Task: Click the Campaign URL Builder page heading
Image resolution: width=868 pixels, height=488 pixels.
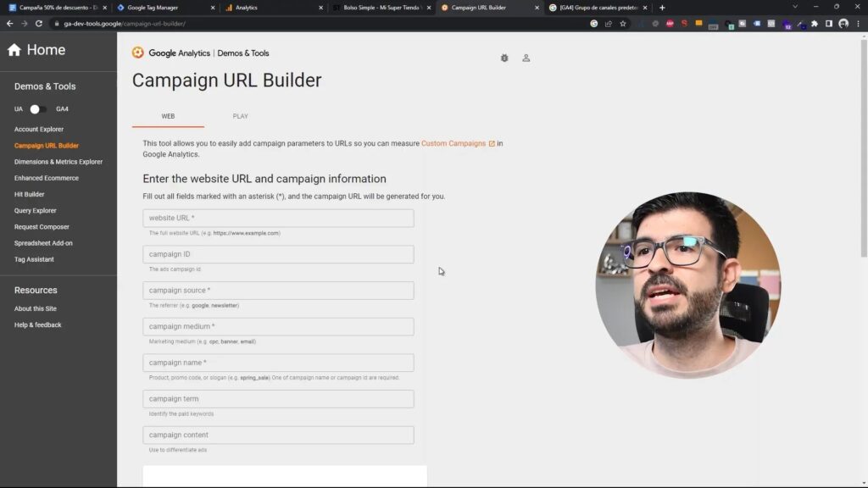Action: [226, 80]
